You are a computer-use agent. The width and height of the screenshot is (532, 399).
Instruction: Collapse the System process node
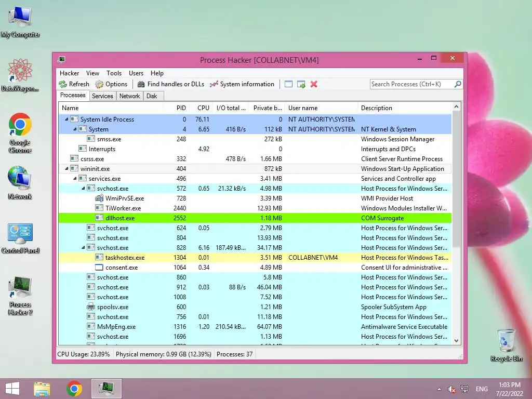coord(75,129)
